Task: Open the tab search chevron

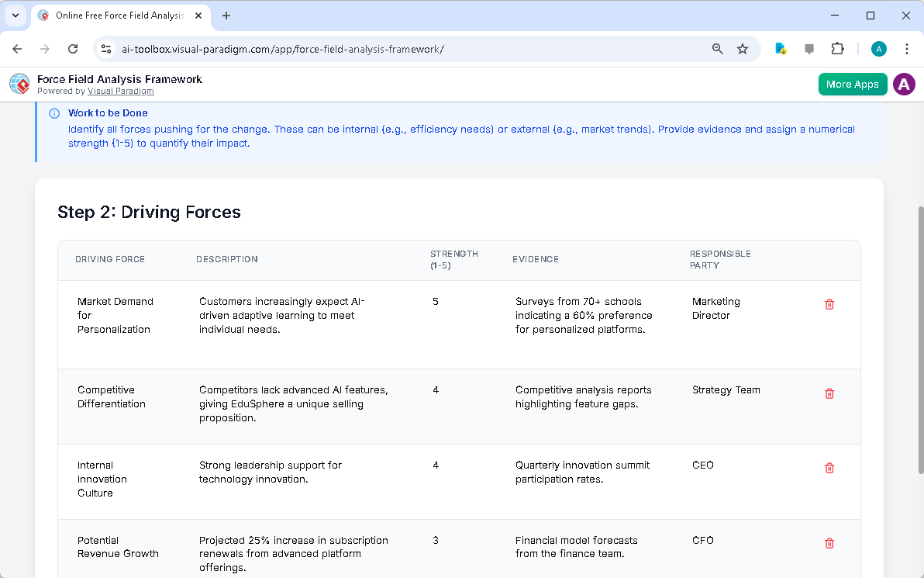Action: click(x=16, y=16)
